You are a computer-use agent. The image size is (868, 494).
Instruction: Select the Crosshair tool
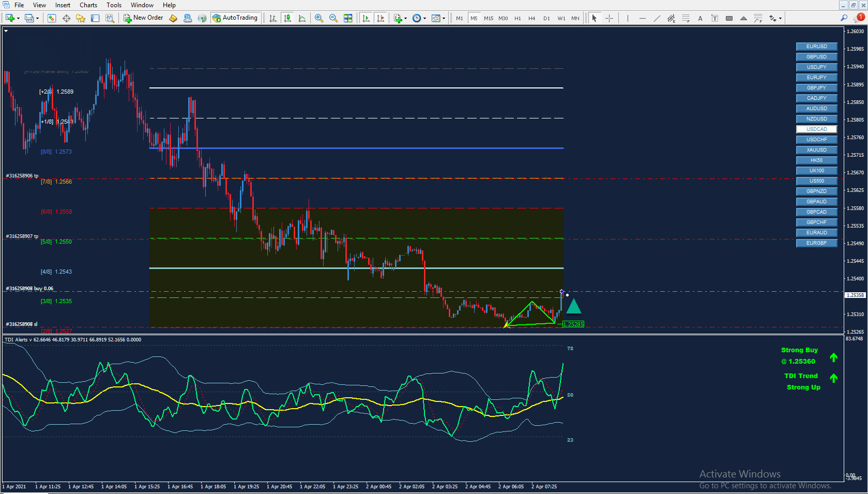point(610,18)
